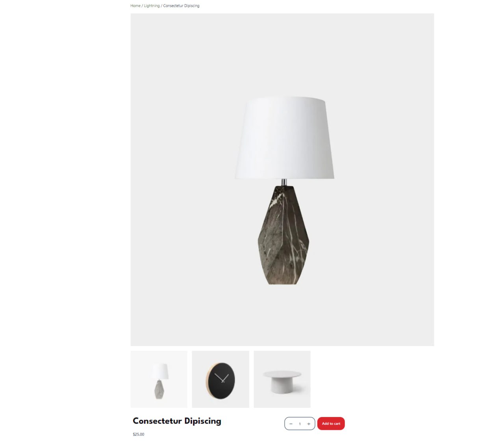Click the chrome lamp neck connector
This screenshot has height=441, width=504.
pyautogui.click(x=284, y=182)
